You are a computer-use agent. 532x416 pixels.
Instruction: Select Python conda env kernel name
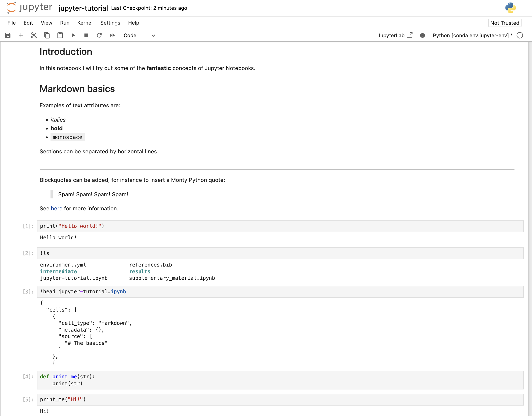470,35
